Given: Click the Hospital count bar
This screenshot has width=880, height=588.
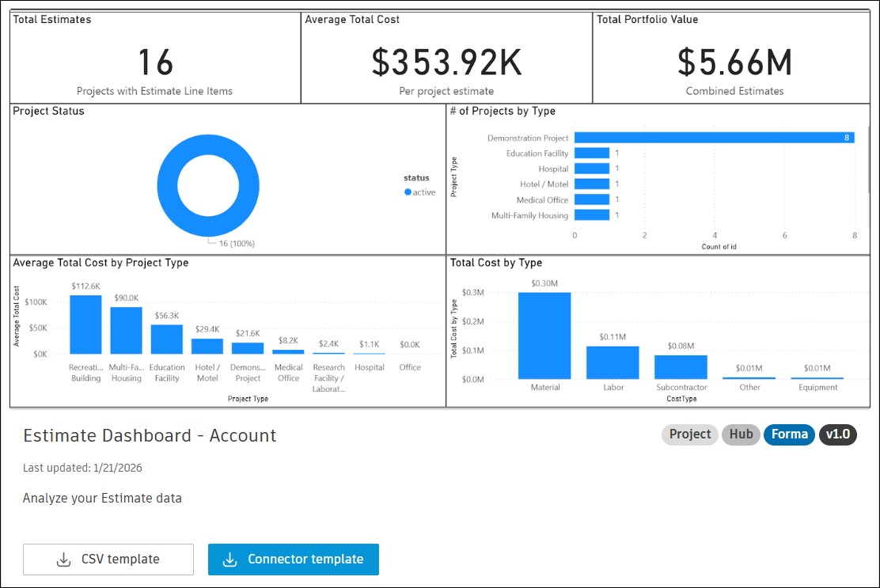Looking at the screenshot, I should (592, 169).
